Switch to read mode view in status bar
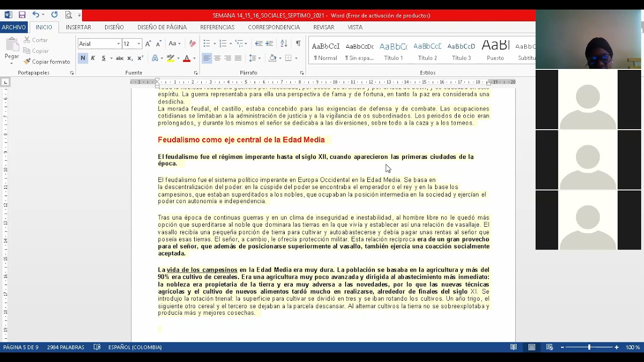Screen dimensions: 644x362 pyautogui.click(x=514, y=347)
